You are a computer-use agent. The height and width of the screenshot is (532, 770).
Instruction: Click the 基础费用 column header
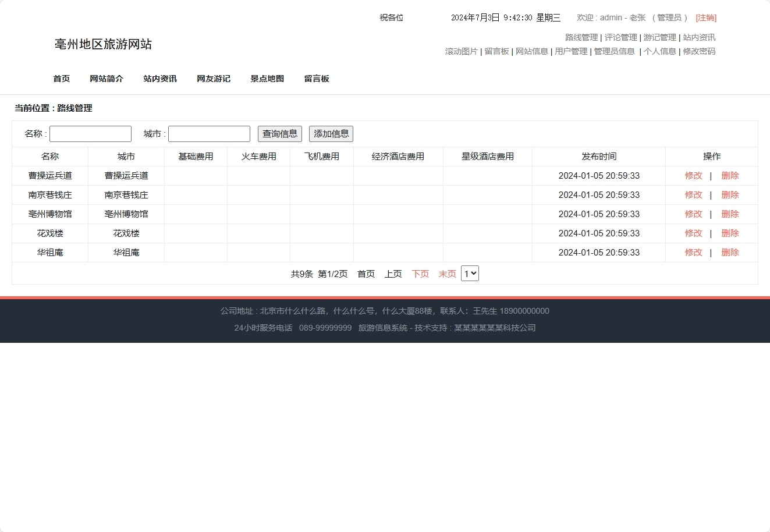(196, 157)
